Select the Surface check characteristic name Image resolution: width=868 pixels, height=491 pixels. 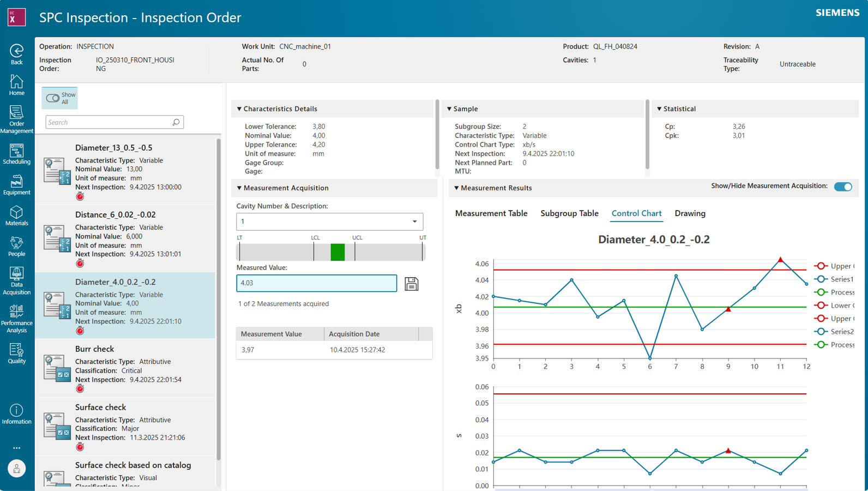(100, 408)
